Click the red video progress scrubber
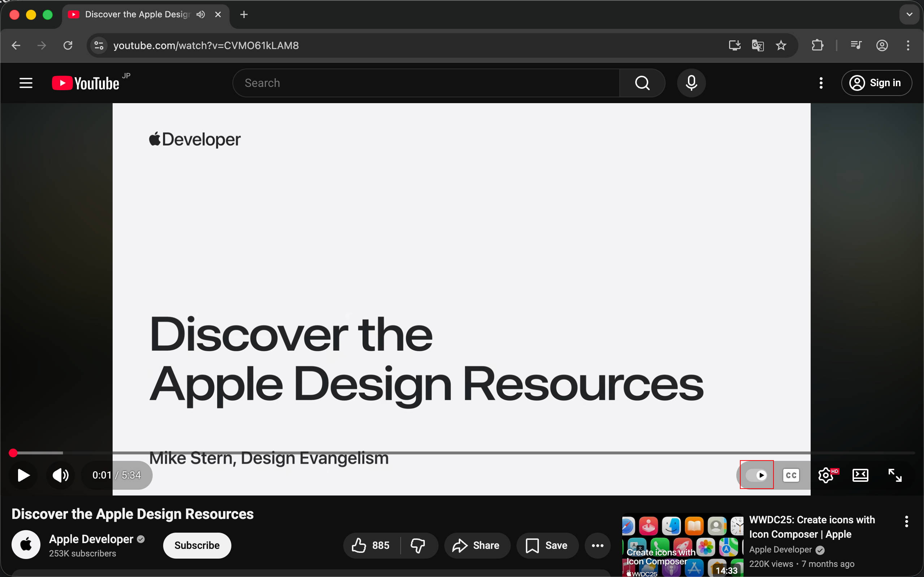Viewport: 924px width, 577px height. click(x=13, y=453)
